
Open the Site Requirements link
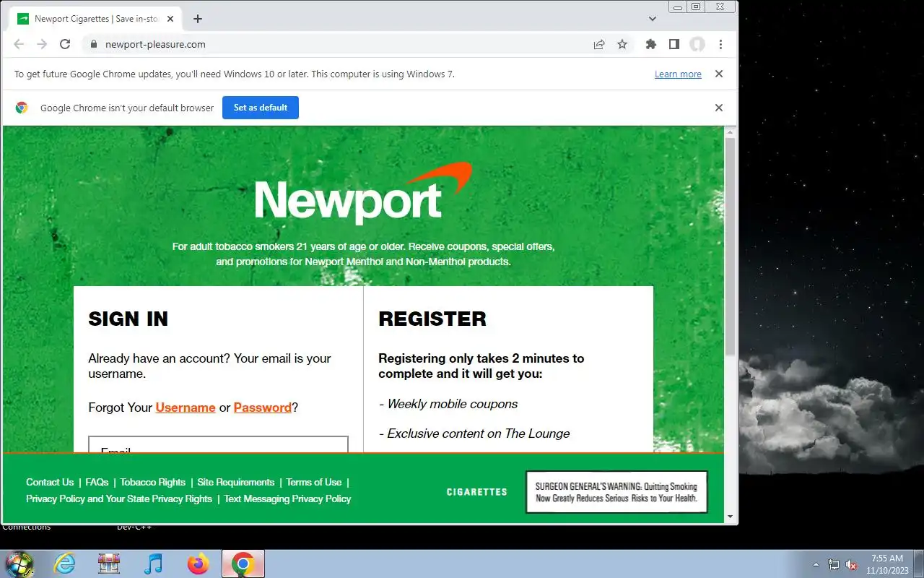(236, 482)
